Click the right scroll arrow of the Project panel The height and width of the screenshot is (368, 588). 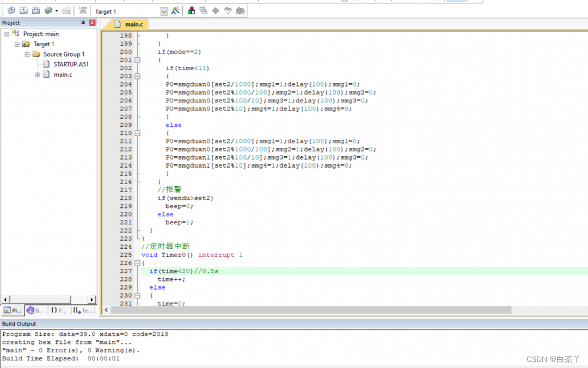coord(92,300)
